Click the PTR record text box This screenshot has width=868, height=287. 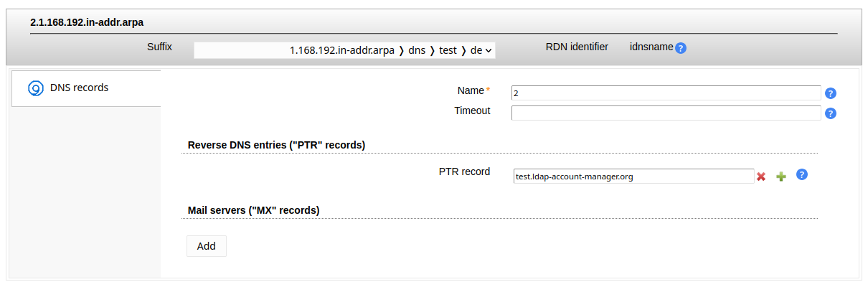(633, 177)
